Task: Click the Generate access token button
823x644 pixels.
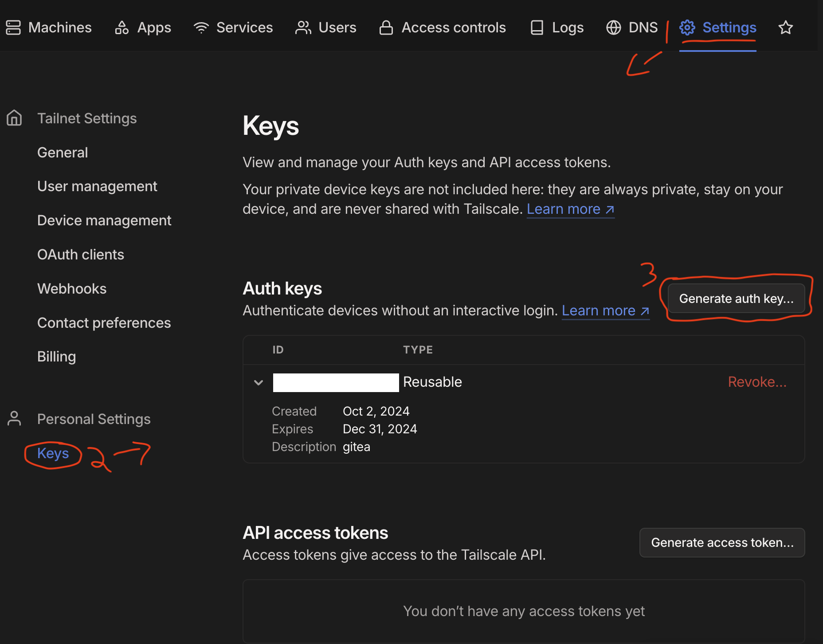Action: tap(722, 542)
